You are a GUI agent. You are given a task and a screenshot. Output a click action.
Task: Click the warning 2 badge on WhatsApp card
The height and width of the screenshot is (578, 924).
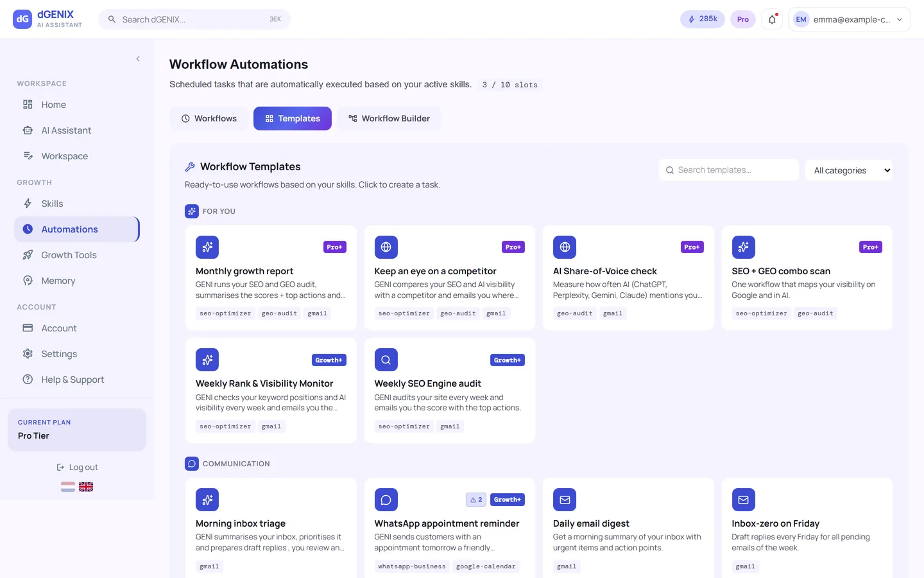476,500
